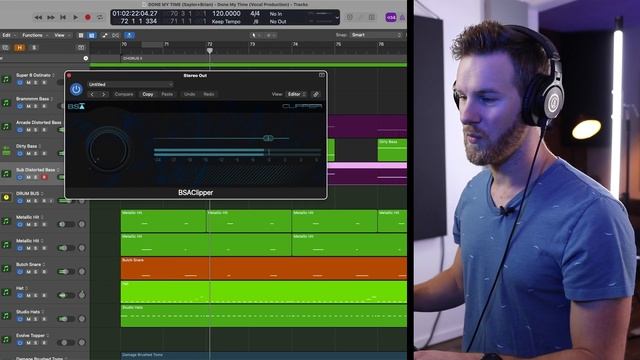Click bar 74 on the timeline ruler
640x360 pixels.
(x=295, y=44)
